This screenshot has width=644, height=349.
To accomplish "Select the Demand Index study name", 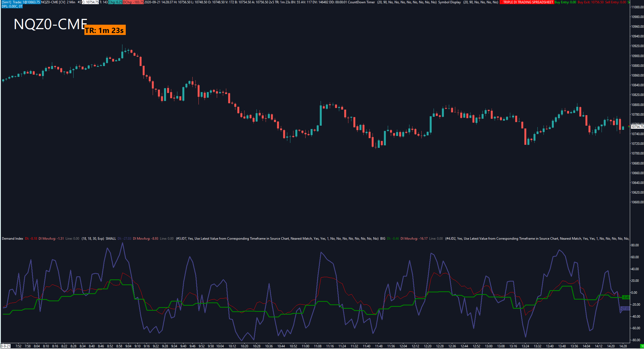I will pyautogui.click(x=12, y=239).
